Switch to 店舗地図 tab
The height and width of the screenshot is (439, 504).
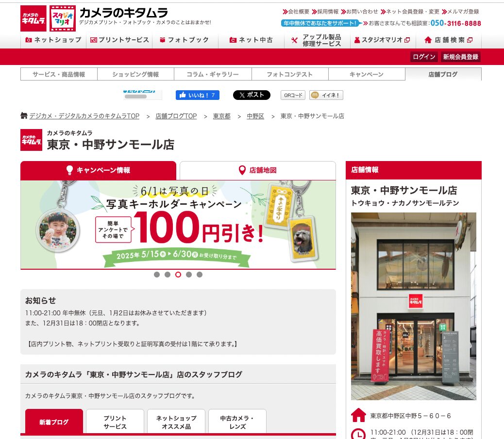point(258,170)
